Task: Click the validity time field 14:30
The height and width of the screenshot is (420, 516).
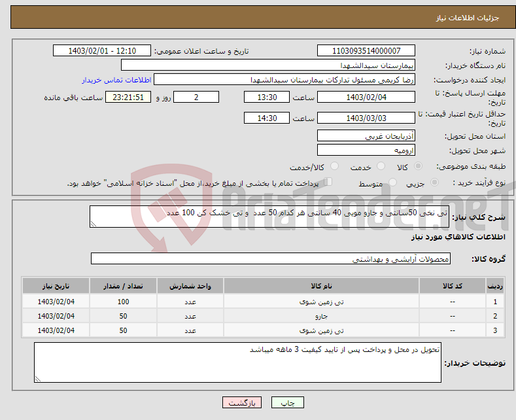Action: pos(267,118)
